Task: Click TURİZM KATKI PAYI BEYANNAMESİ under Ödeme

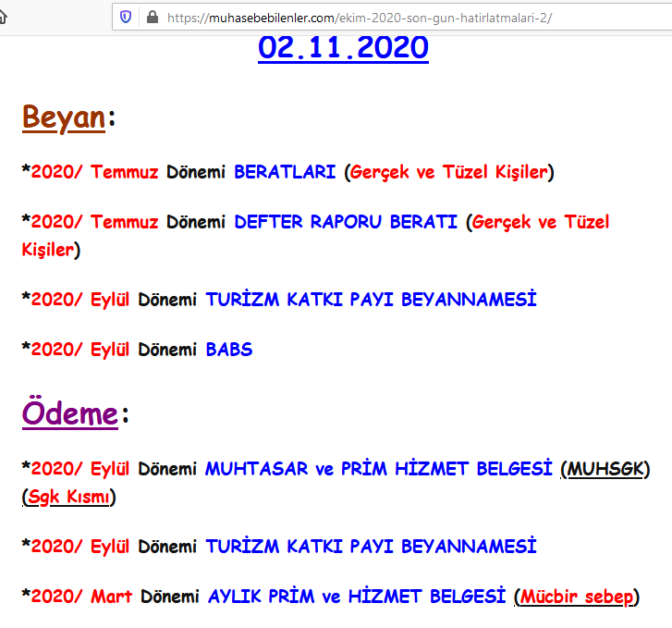Action: point(372,546)
